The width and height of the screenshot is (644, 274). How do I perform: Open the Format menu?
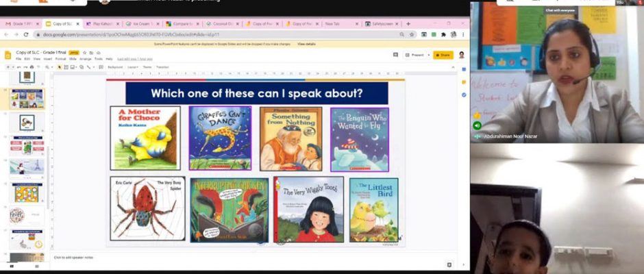point(60,59)
